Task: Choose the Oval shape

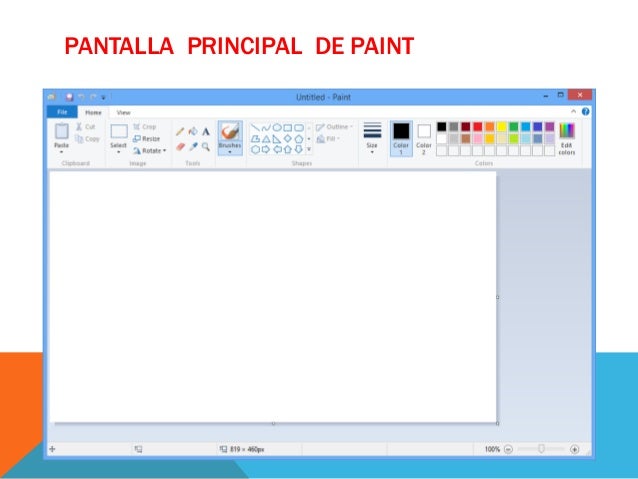Action: [x=277, y=128]
